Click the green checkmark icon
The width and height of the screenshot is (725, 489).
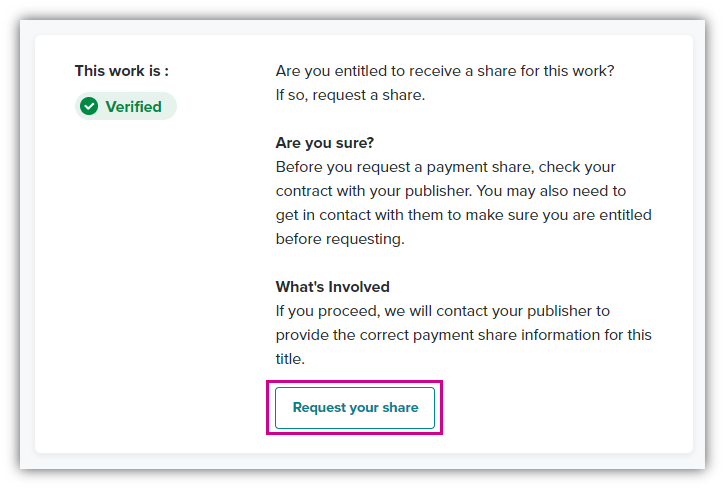(x=89, y=106)
